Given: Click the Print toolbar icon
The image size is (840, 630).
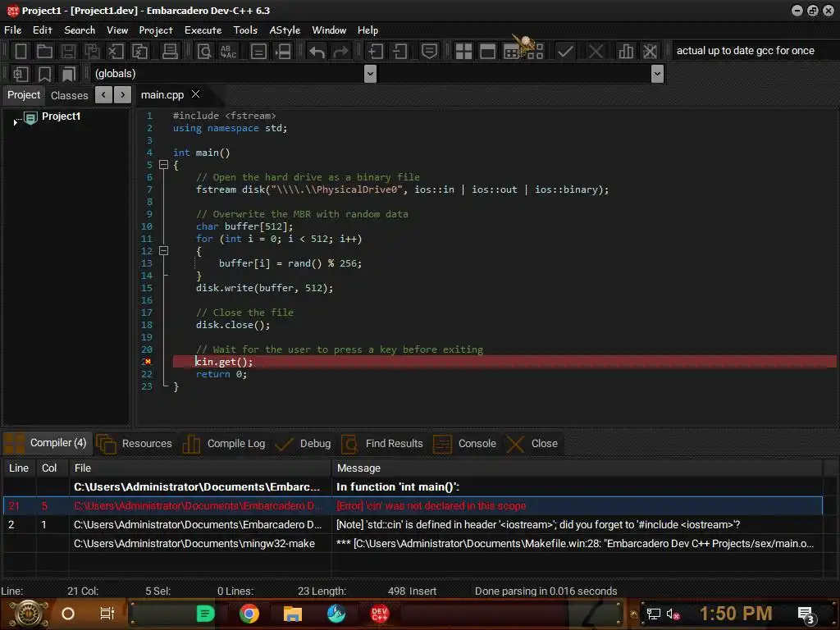Looking at the screenshot, I should (x=170, y=52).
